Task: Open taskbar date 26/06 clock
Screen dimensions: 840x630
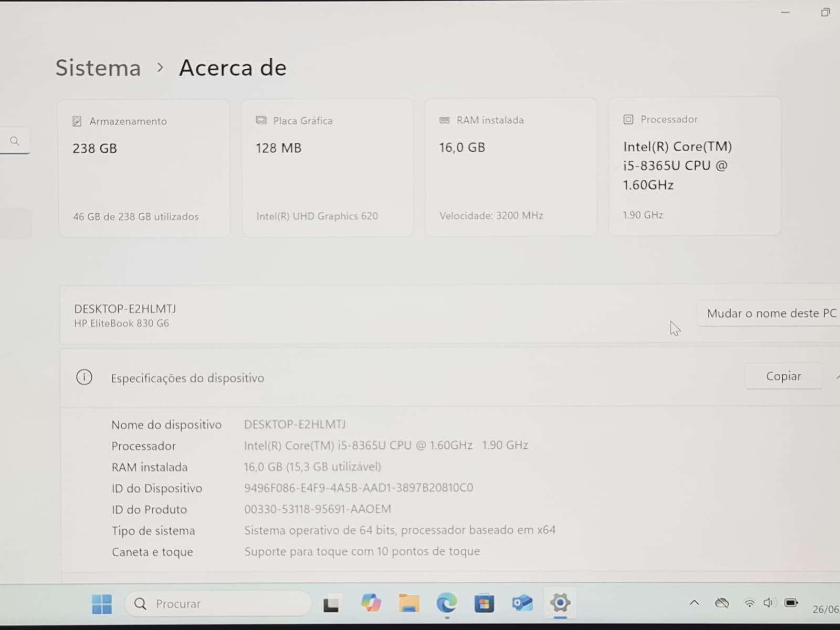Action: coord(826,609)
